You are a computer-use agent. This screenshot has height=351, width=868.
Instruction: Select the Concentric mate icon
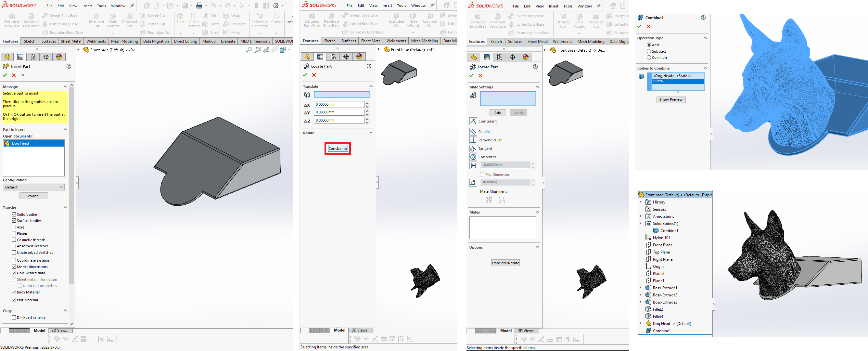pyautogui.click(x=473, y=157)
